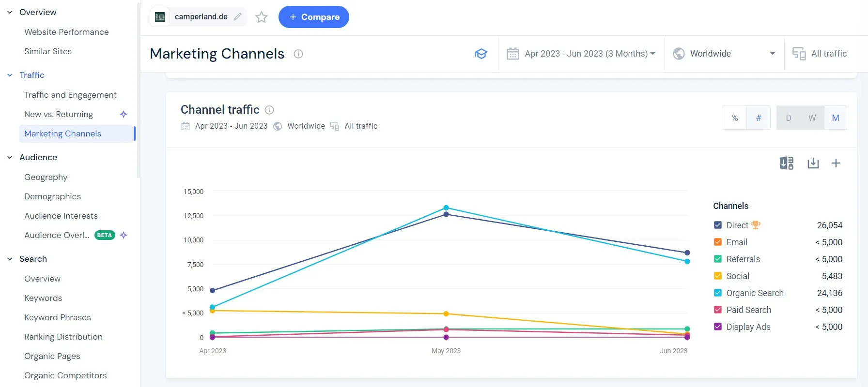Click the May 2023 Organic Search data point

[446, 208]
